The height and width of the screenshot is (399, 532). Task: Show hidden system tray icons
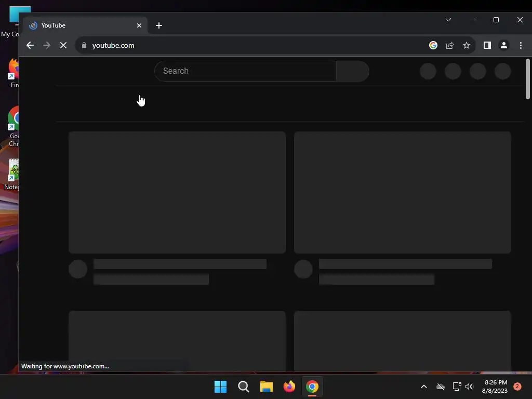(x=424, y=387)
